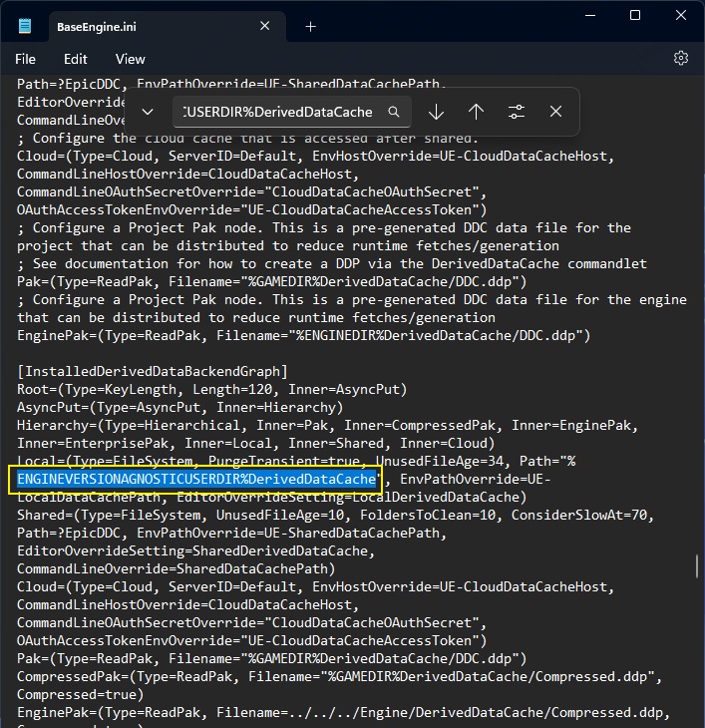Add a new tab with plus icon
This screenshot has height=728, width=705.
point(310,27)
